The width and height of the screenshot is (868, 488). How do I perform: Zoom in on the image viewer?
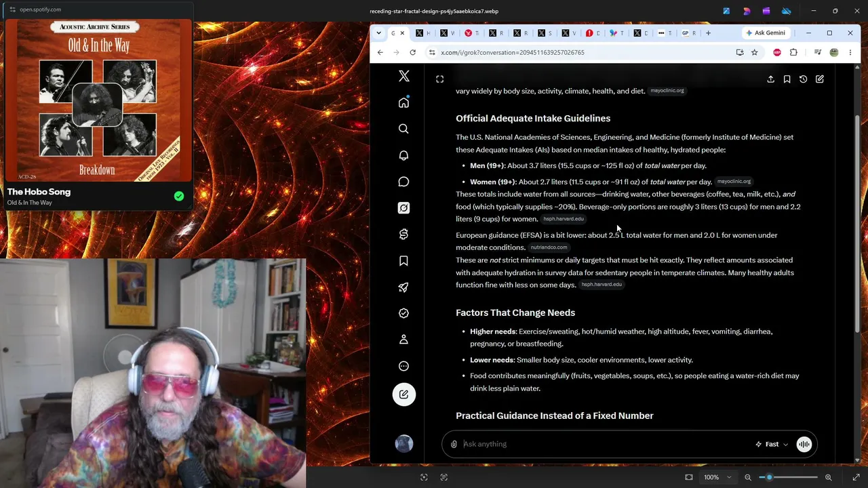coord(828,477)
